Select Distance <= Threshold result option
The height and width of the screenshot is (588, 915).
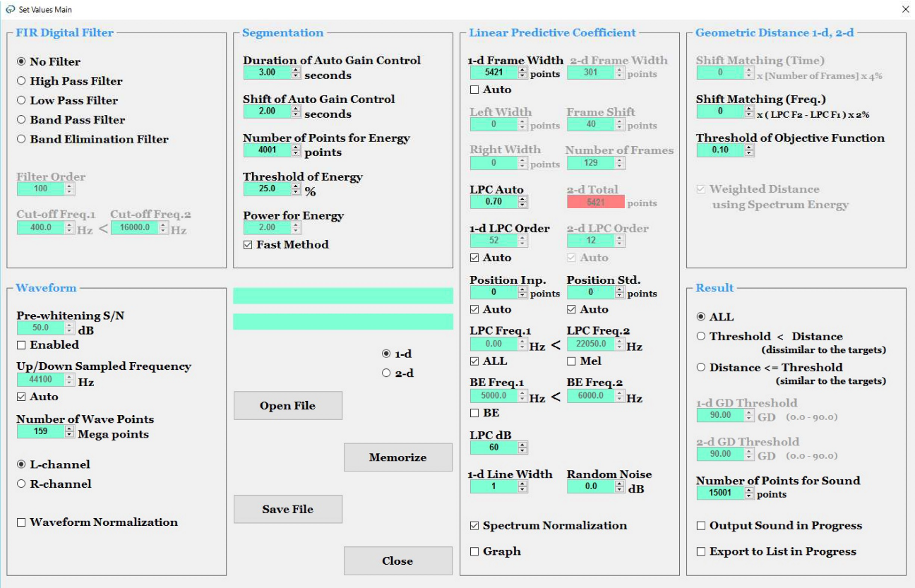(x=701, y=368)
